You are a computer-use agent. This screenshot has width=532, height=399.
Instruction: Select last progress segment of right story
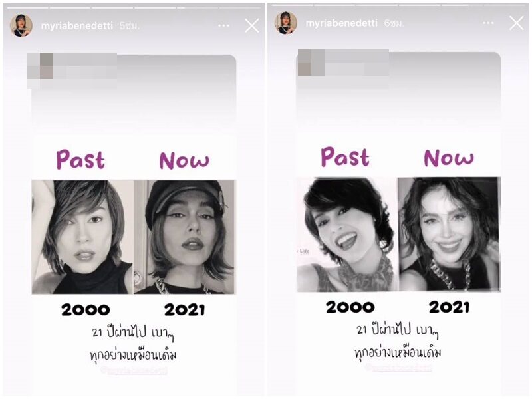[x=504, y=5]
